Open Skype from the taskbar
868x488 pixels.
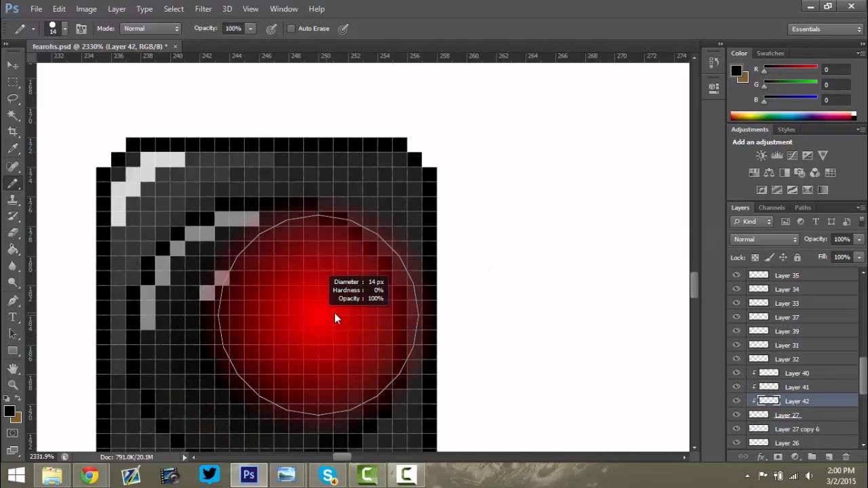pyautogui.click(x=328, y=475)
